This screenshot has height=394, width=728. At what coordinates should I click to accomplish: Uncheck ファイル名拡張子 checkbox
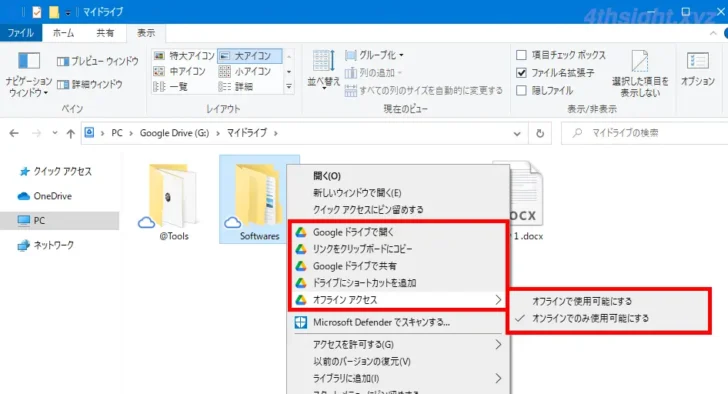pyautogui.click(x=521, y=73)
